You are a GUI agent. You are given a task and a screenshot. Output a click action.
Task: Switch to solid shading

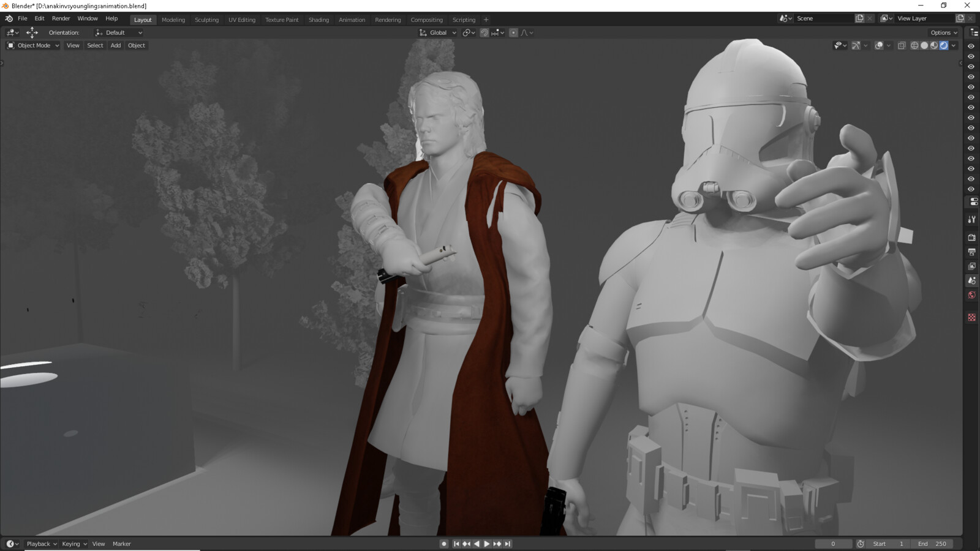[924, 45]
